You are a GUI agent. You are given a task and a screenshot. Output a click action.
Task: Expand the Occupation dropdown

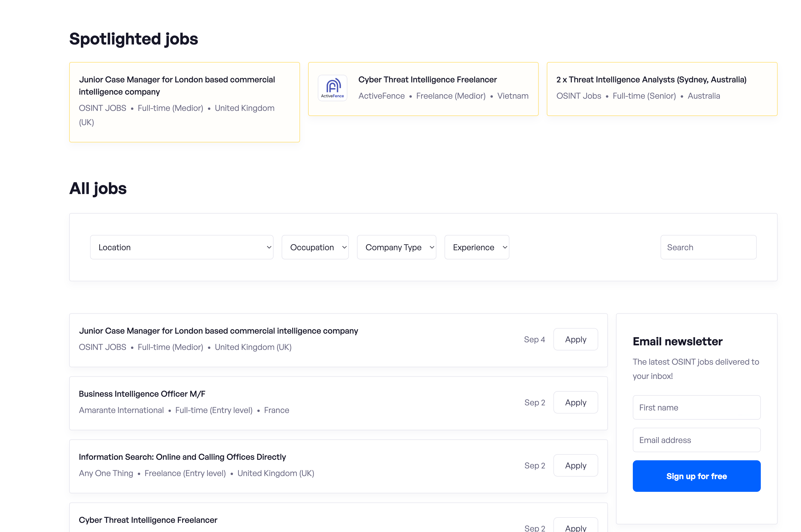pyautogui.click(x=315, y=247)
